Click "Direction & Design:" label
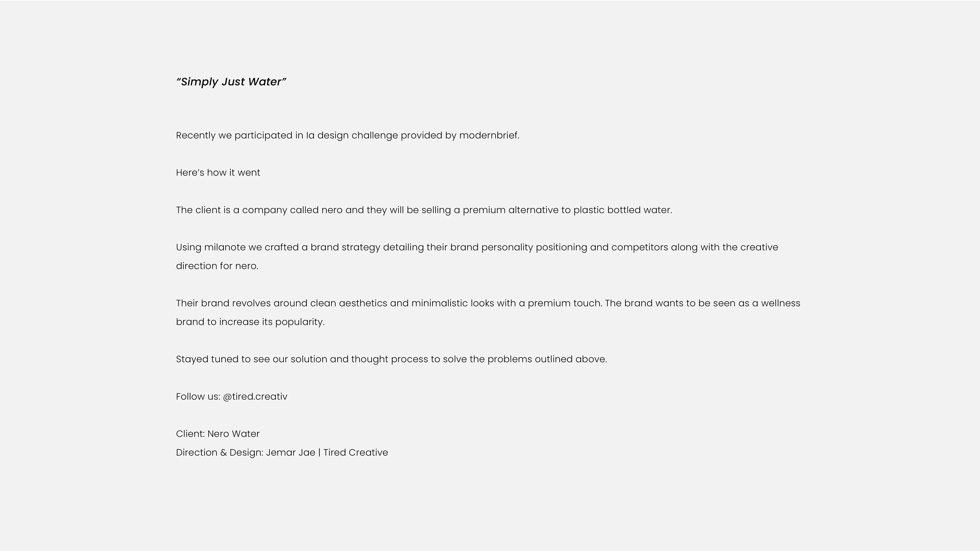The image size is (980, 551). pyautogui.click(x=219, y=453)
